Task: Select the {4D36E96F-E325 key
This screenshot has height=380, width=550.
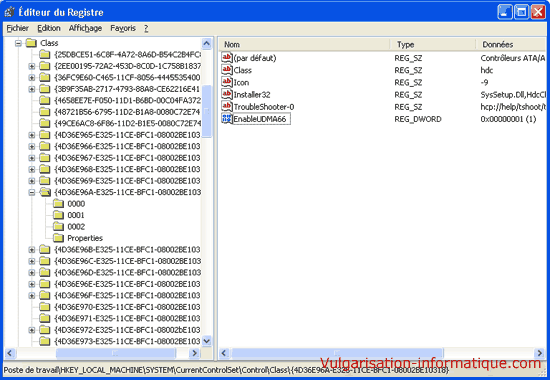Action: 127,295
